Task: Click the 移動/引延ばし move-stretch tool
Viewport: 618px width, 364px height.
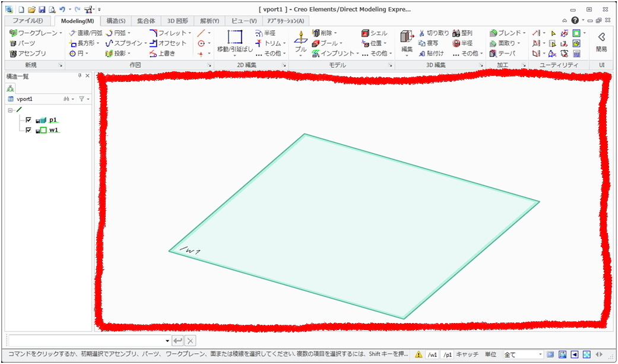Action: [x=235, y=42]
